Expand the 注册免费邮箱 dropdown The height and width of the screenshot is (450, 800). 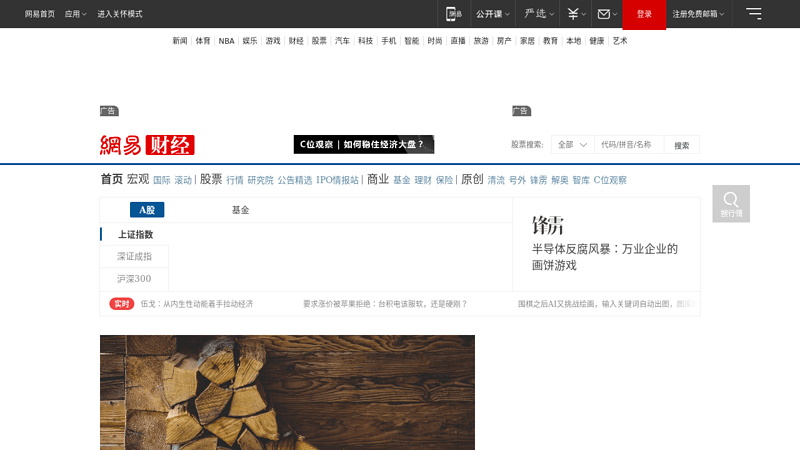click(x=698, y=14)
